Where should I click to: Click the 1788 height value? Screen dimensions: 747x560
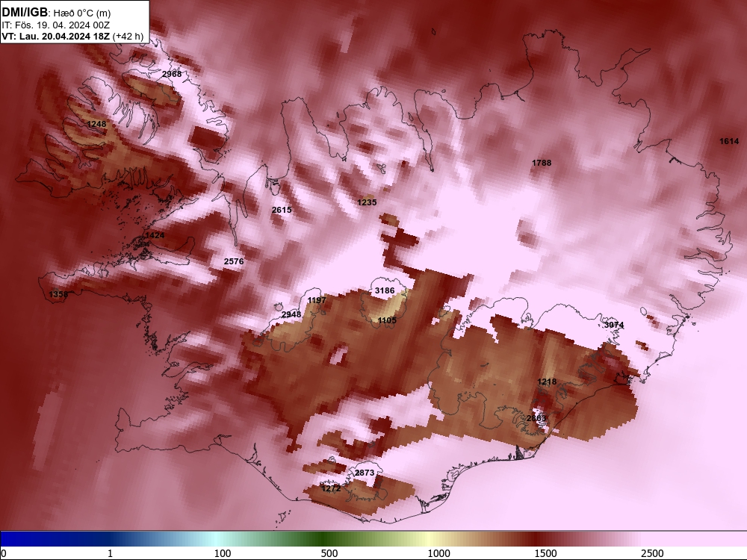click(542, 163)
